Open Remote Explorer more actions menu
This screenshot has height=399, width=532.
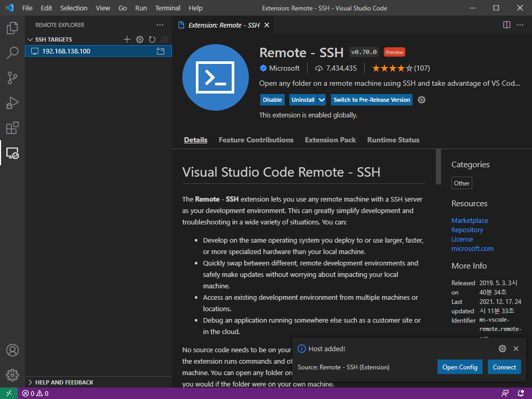160,25
